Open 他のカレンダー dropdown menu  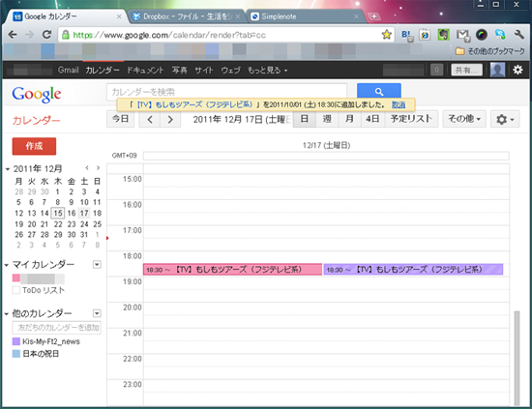[x=97, y=313]
